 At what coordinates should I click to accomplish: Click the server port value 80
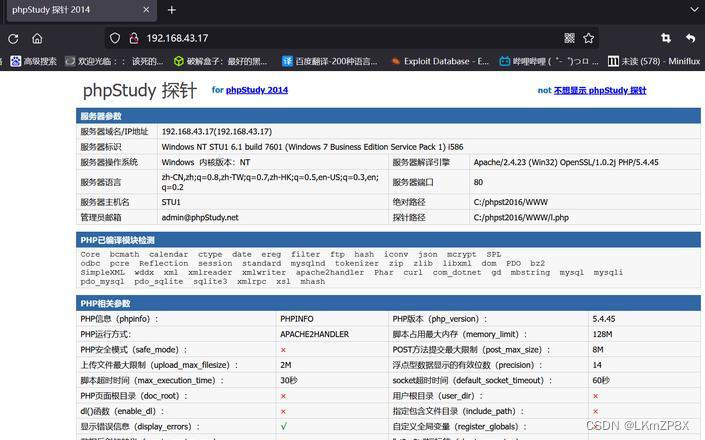point(478,182)
